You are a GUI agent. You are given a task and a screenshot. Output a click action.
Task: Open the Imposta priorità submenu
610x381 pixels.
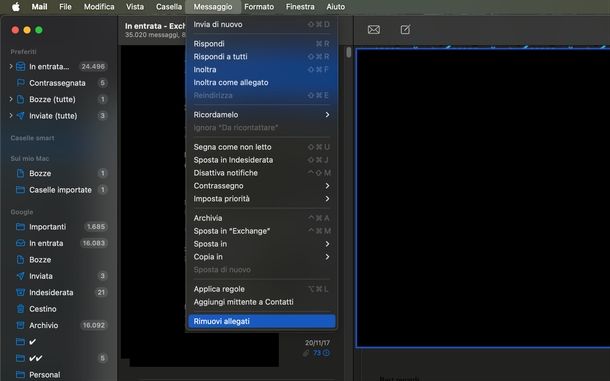(x=261, y=198)
